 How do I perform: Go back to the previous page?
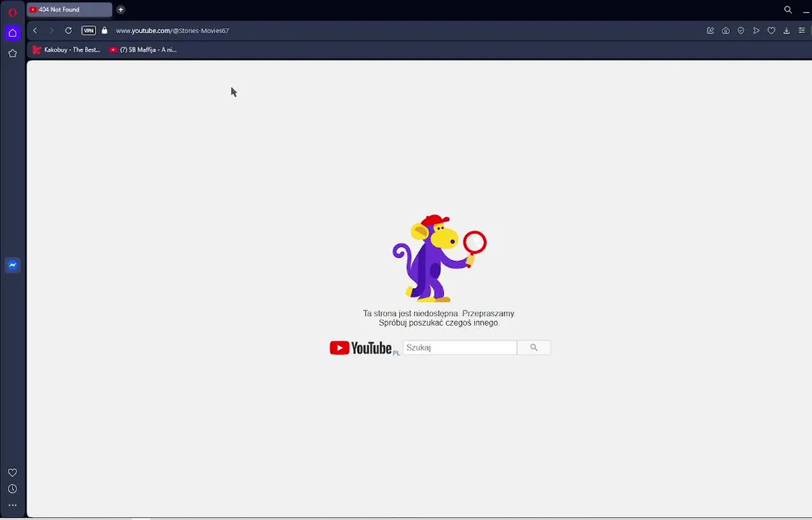pos(35,30)
